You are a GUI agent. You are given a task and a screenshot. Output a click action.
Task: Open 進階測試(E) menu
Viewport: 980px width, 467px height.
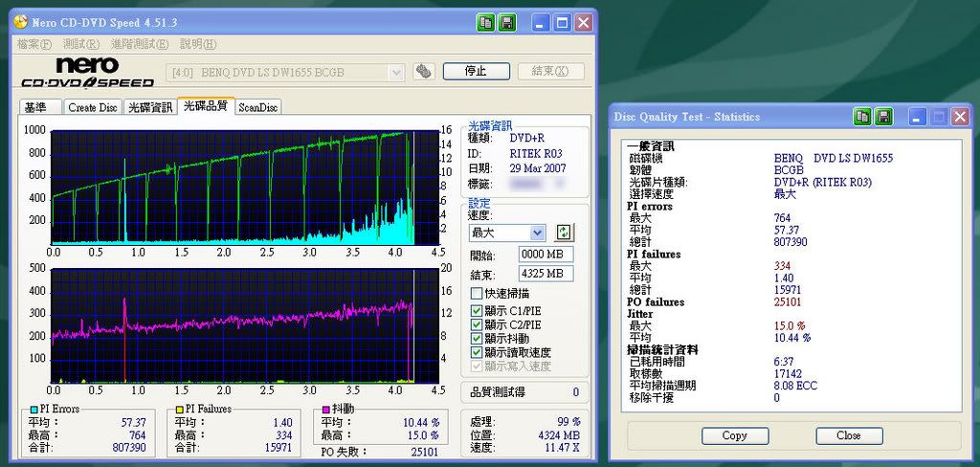click(x=140, y=44)
